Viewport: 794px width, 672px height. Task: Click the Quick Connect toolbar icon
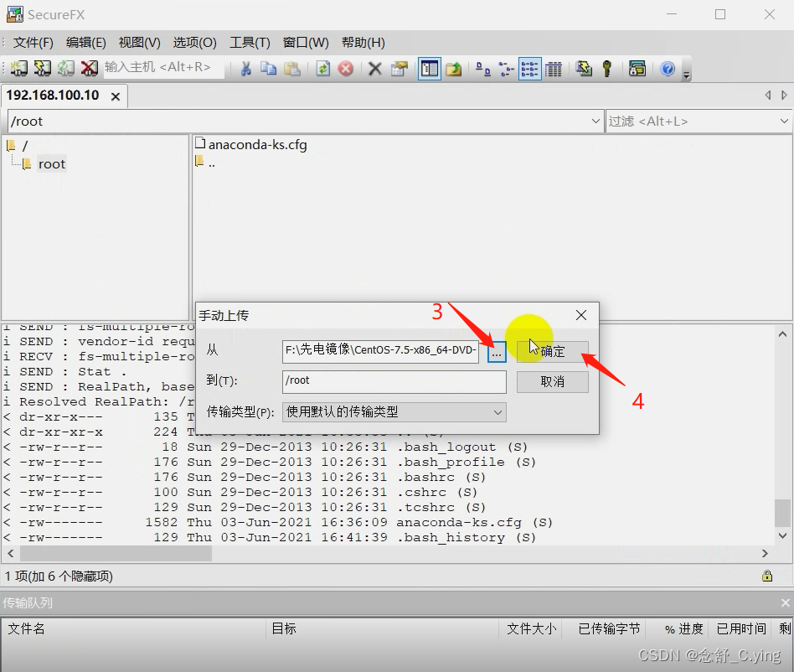[43, 68]
